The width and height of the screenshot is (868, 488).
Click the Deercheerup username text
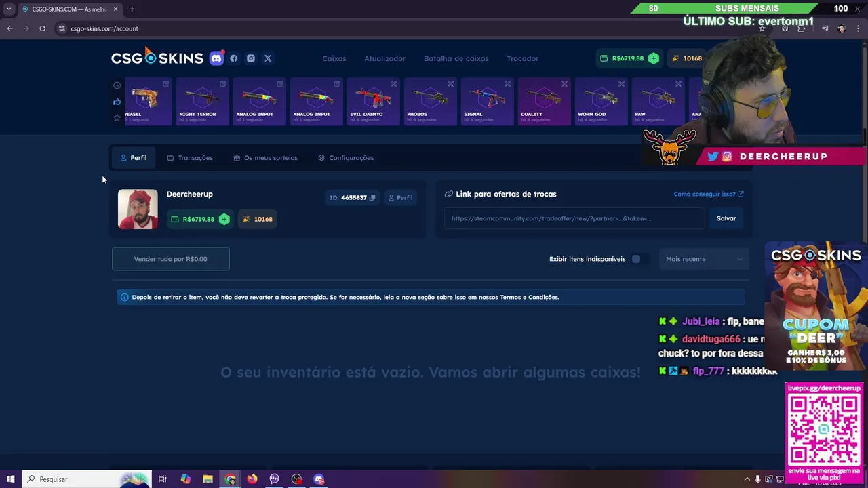(x=190, y=194)
